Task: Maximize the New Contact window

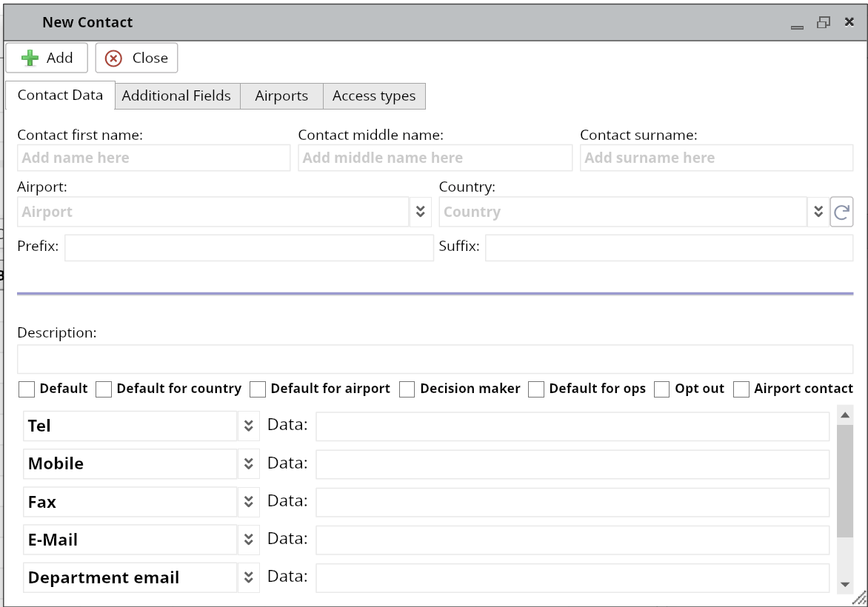Action: click(824, 22)
